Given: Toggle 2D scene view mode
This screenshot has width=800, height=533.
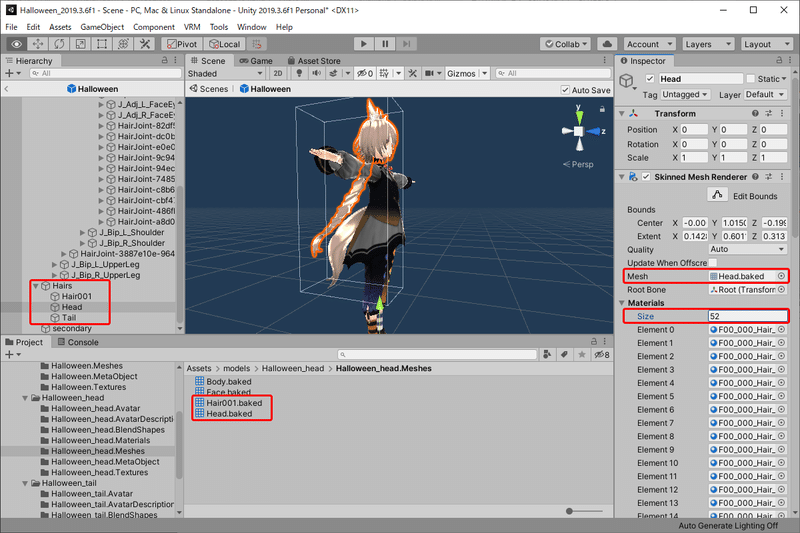Looking at the screenshot, I should pos(278,73).
